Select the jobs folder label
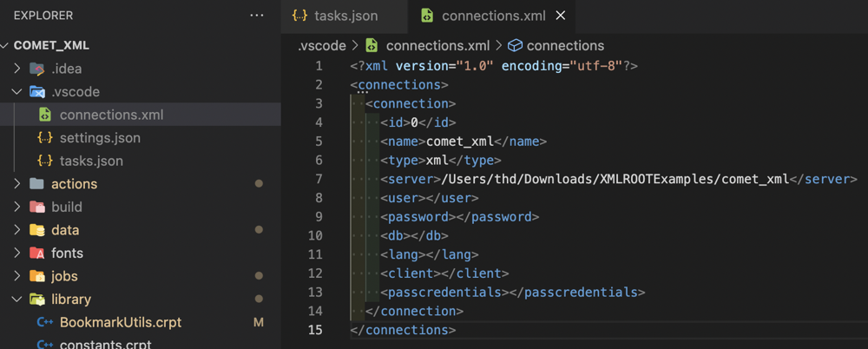The image size is (868, 349). coord(64,276)
